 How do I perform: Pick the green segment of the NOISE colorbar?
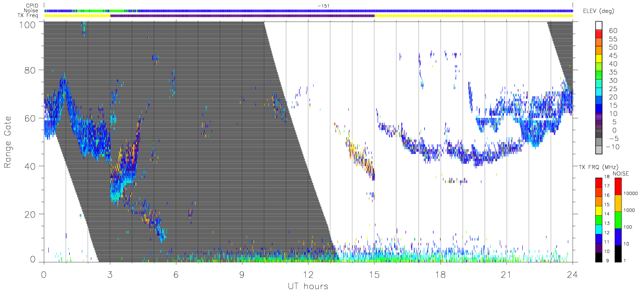click(618, 220)
